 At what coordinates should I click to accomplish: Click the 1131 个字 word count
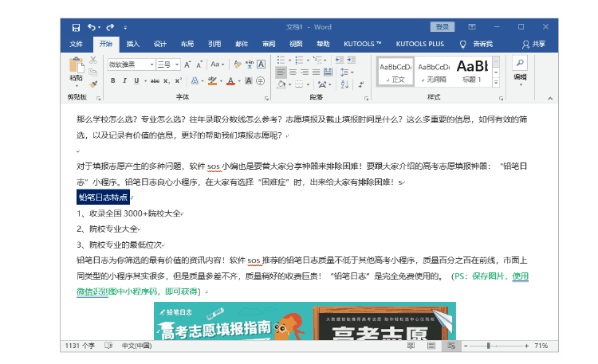point(80,346)
